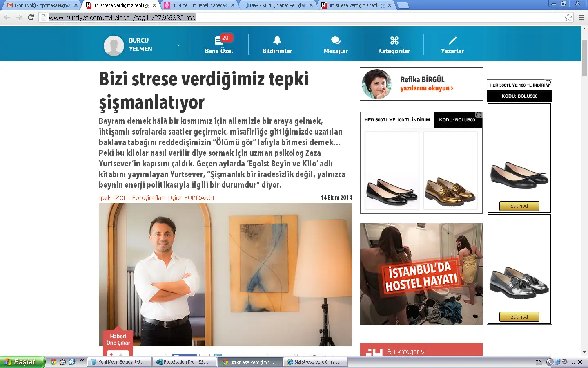
Task: Click the Refika Birgül yazılarını okuyun link
Action: point(427,88)
